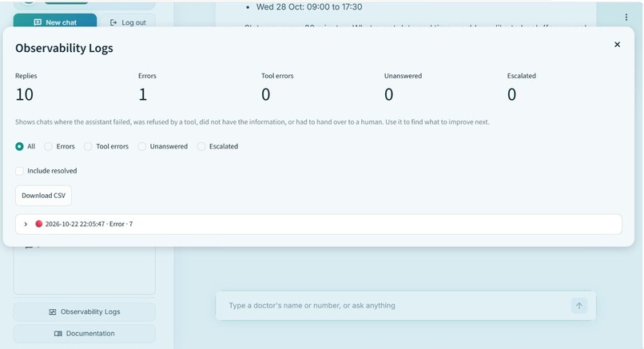Select the Tool errors radio button
The height and width of the screenshot is (349, 644).
tap(88, 146)
